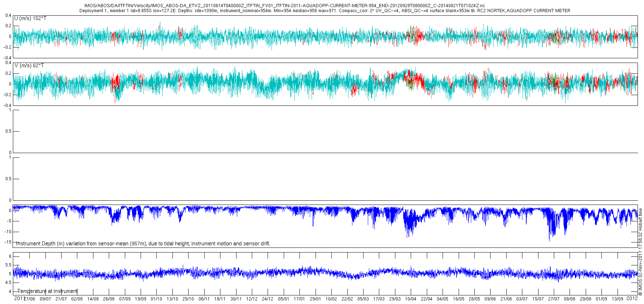This screenshot has height=304, width=644.
Task: Pick the "21/06" date tick label
Action: click(506, 299)
